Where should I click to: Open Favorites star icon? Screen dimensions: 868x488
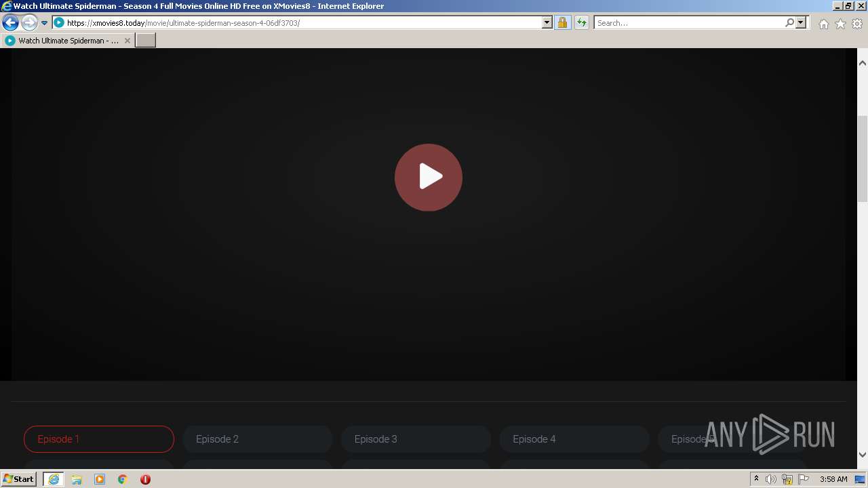pos(840,24)
